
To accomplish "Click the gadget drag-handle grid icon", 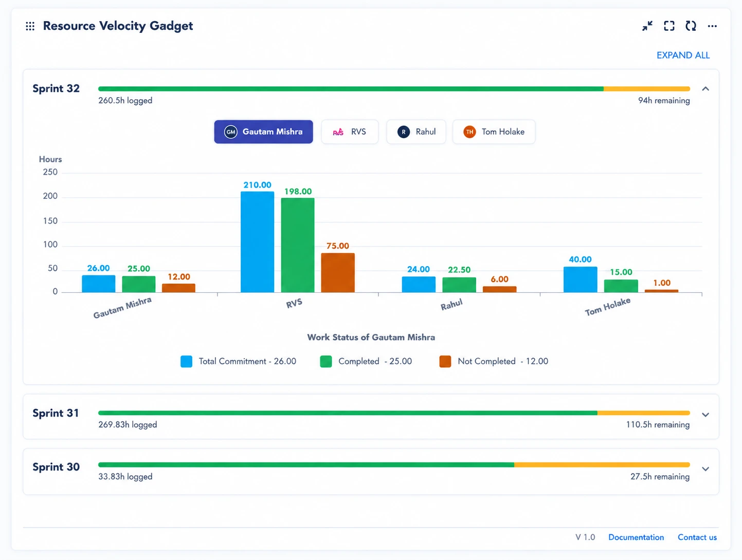I will [x=30, y=26].
